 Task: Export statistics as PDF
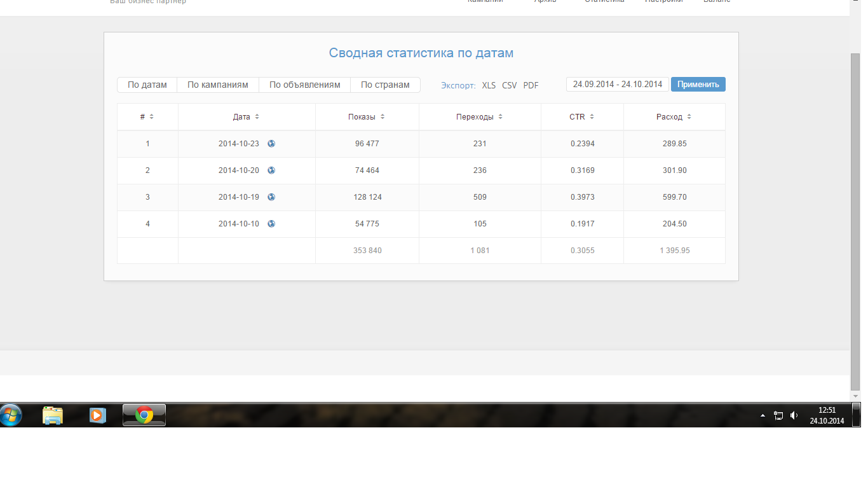531,85
